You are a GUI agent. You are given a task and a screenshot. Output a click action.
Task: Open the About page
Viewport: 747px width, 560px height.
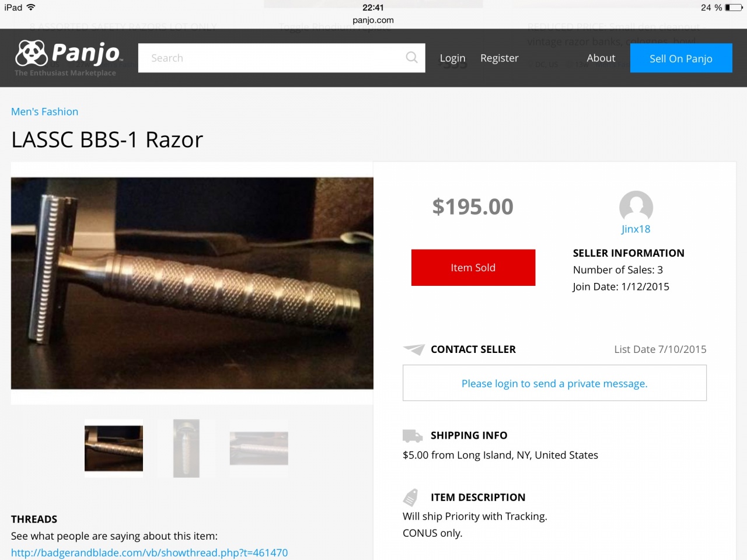(601, 58)
